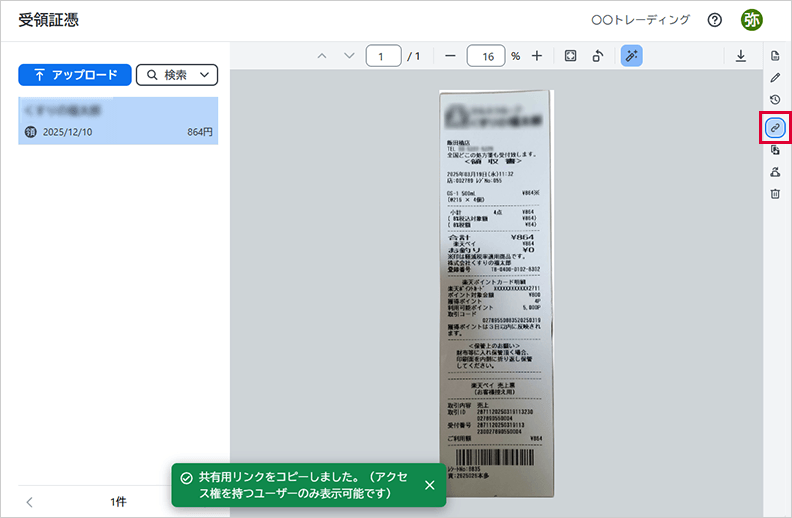
Task: Open document details icon at sidebar top
Action: click(x=775, y=55)
